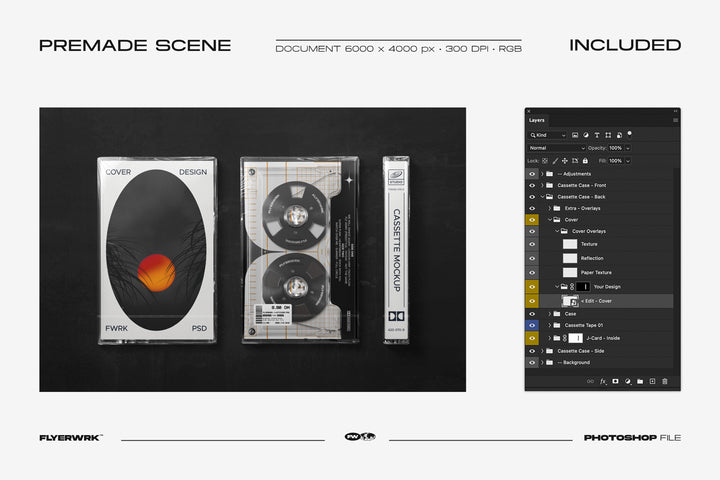The width and height of the screenshot is (720, 480).
Task: Collapse the Cover Overlays folder
Action: point(556,231)
